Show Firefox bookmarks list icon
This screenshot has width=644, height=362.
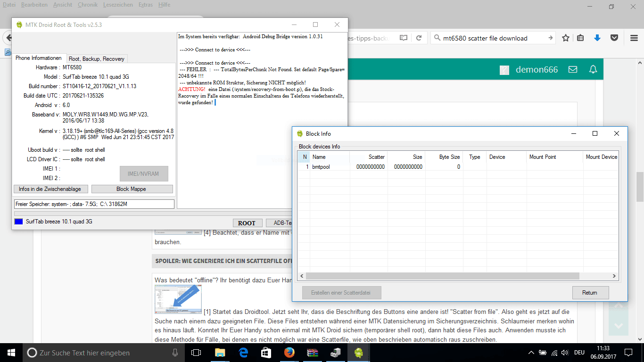(x=581, y=38)
